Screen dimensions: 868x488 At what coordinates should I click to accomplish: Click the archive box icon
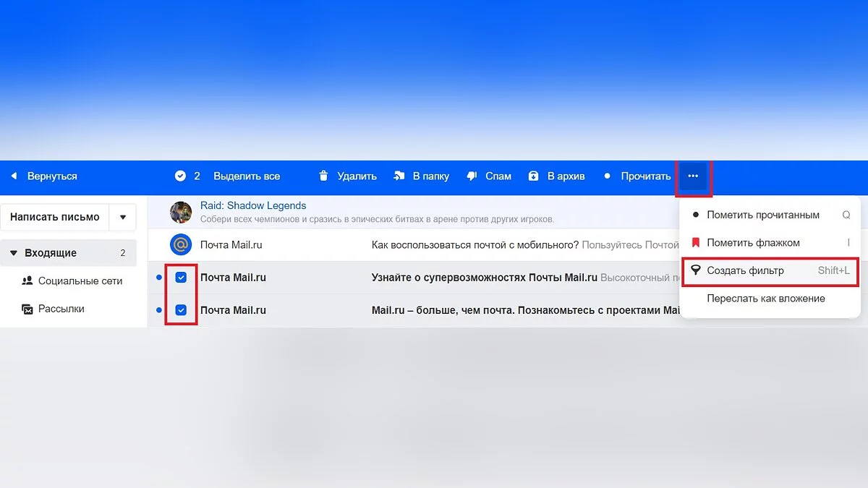(x=534, y=176)
